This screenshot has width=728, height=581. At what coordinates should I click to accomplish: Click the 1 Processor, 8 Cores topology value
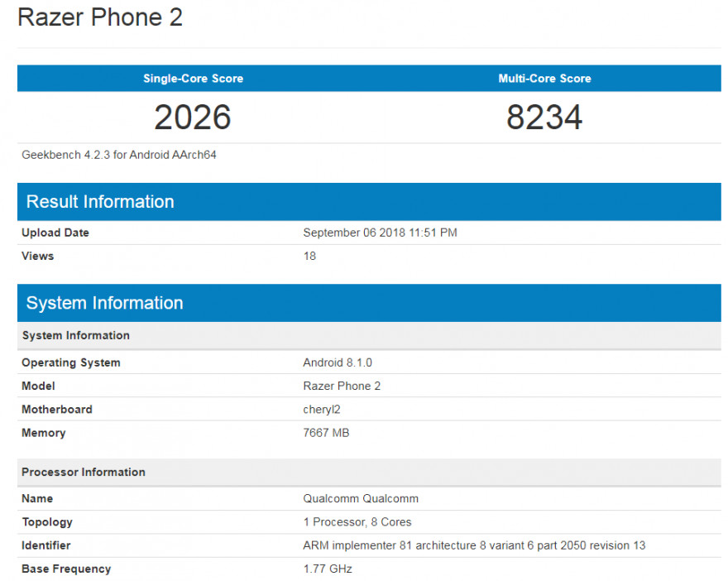357,522
